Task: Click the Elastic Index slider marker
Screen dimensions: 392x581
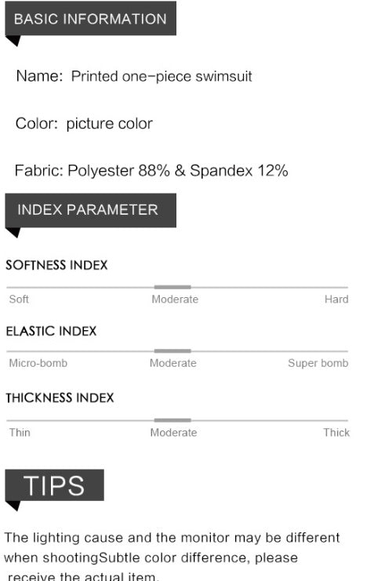Action: click(x=172, y=351)
